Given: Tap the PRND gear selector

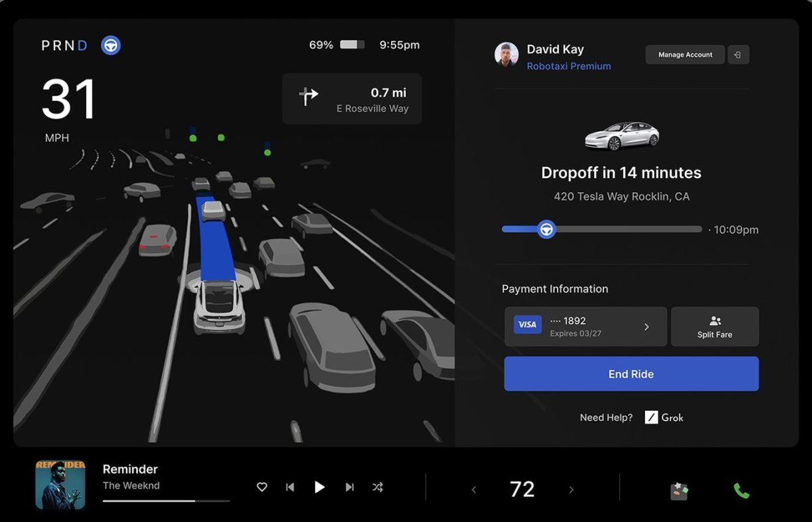Looking at the screenshot, I should (65, 45).
